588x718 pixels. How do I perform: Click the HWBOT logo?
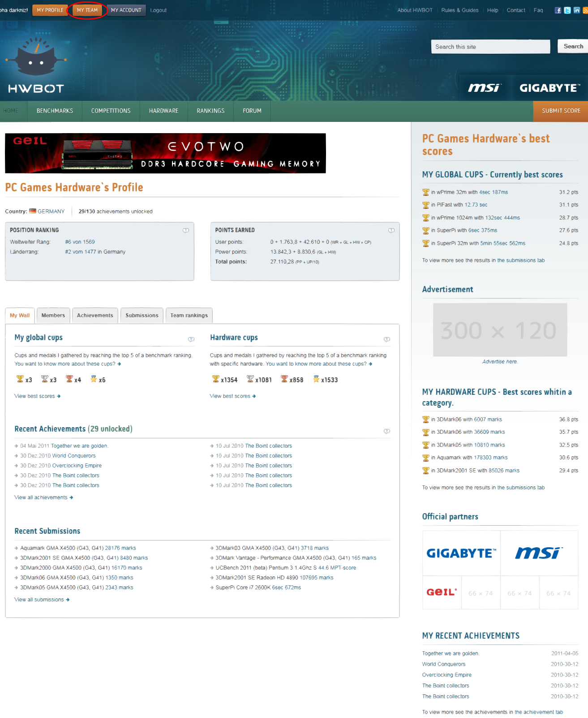(36, 65)
